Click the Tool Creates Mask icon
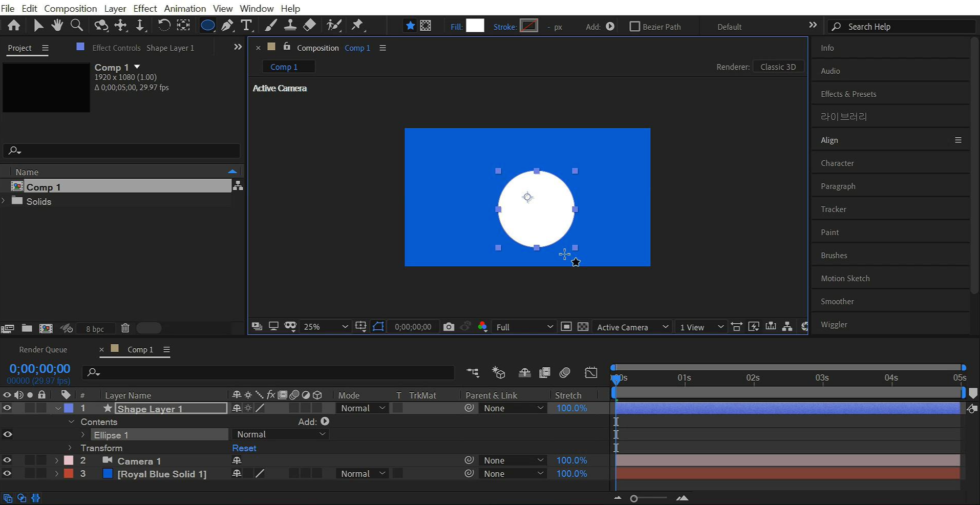The image size is (980, 505). pyautogui.click(x=425, y=26)
